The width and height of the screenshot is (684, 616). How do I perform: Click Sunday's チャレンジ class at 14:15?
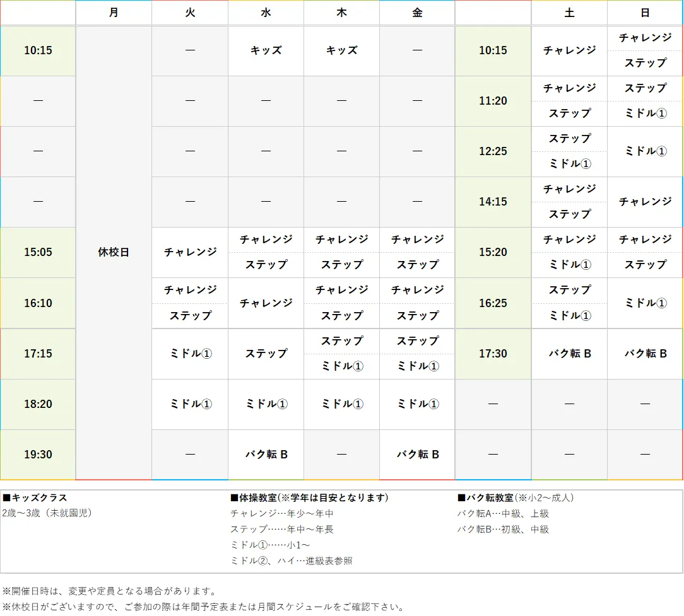(644, 202)
